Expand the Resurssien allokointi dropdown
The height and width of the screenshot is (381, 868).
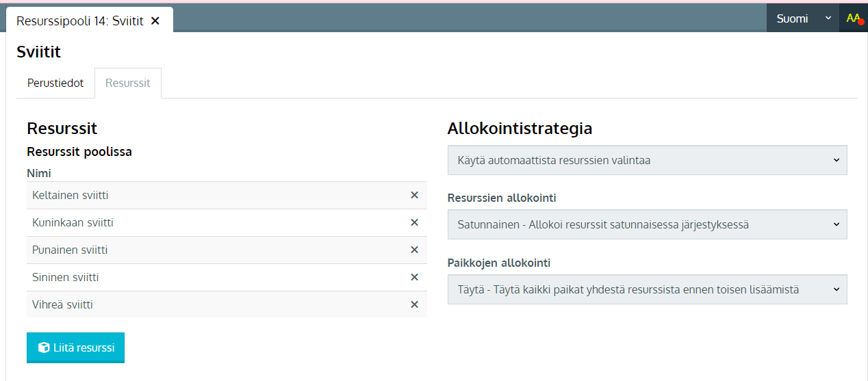(x=647, y=224)
